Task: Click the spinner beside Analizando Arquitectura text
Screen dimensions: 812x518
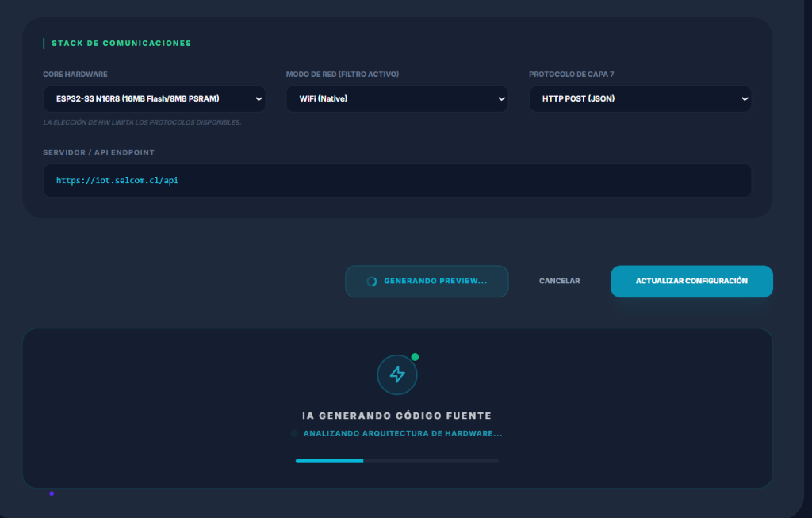Action: 294,433
